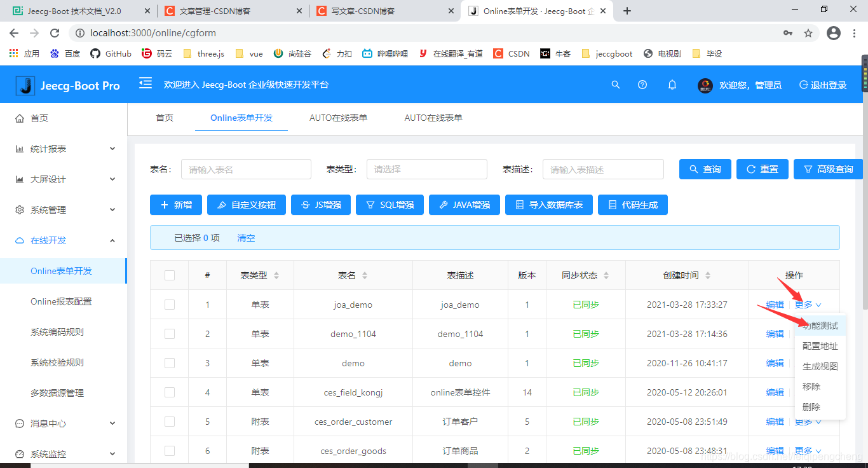868x468 pixels.
Task: Open the 牛客 bookmark
Action: click(555, 53)
